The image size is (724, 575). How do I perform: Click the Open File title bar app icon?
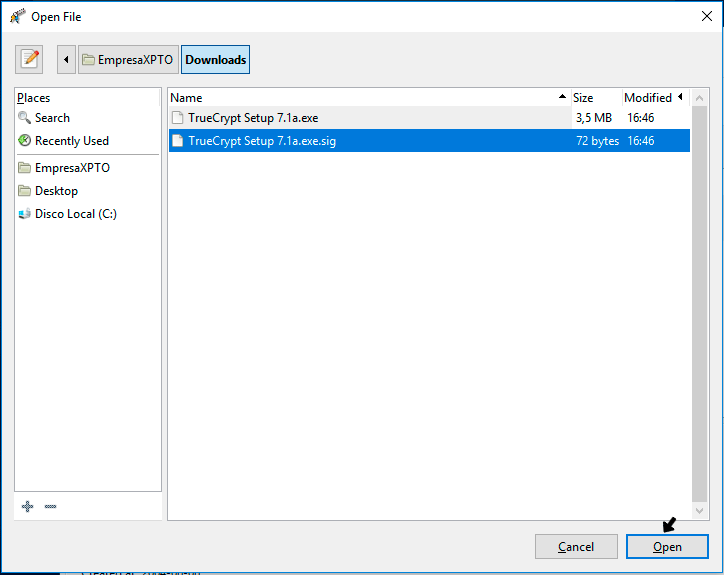coord(18,16)
